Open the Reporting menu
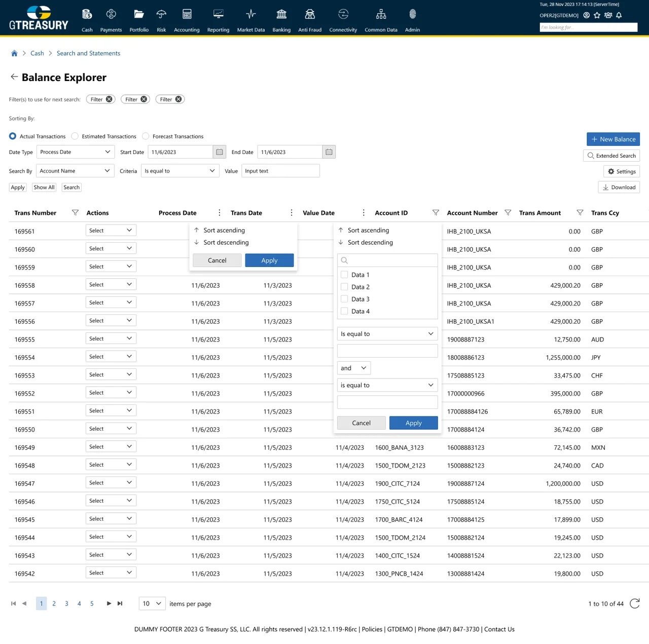 point(218,20)
